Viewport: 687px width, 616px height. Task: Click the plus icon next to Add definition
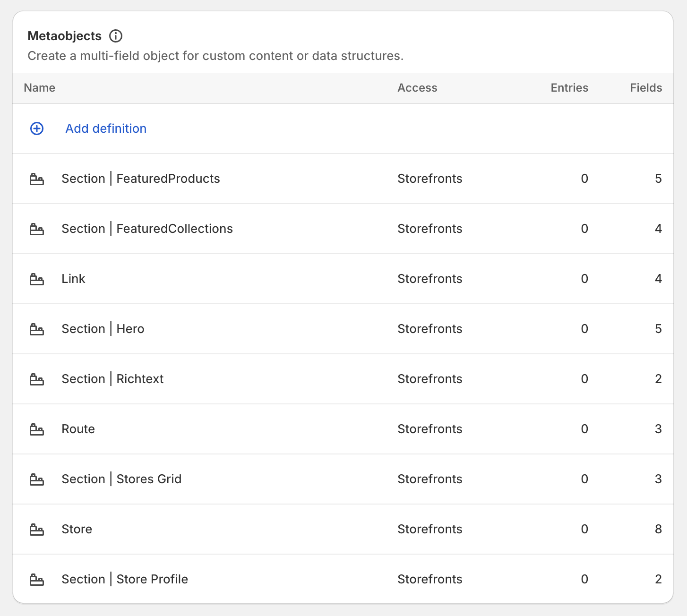tap(36, 128)
